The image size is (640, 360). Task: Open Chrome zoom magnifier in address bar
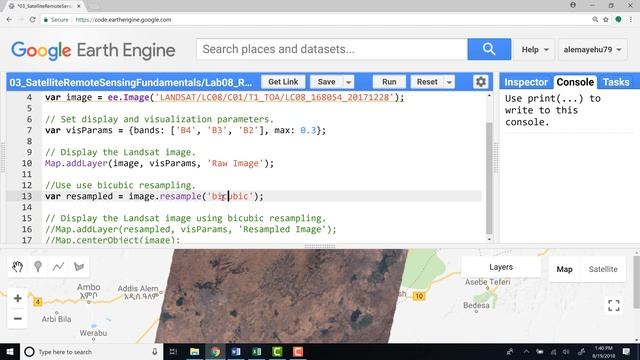point(595,20)
